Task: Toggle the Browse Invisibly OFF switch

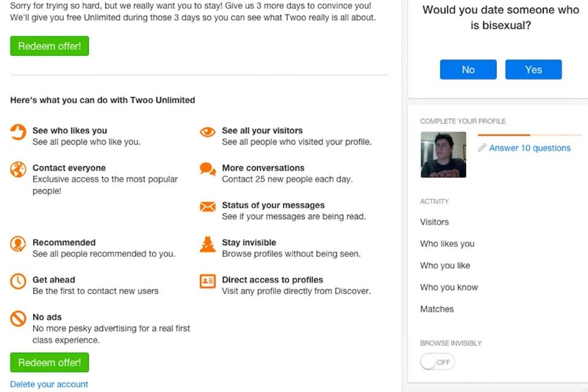Action: 437,362
